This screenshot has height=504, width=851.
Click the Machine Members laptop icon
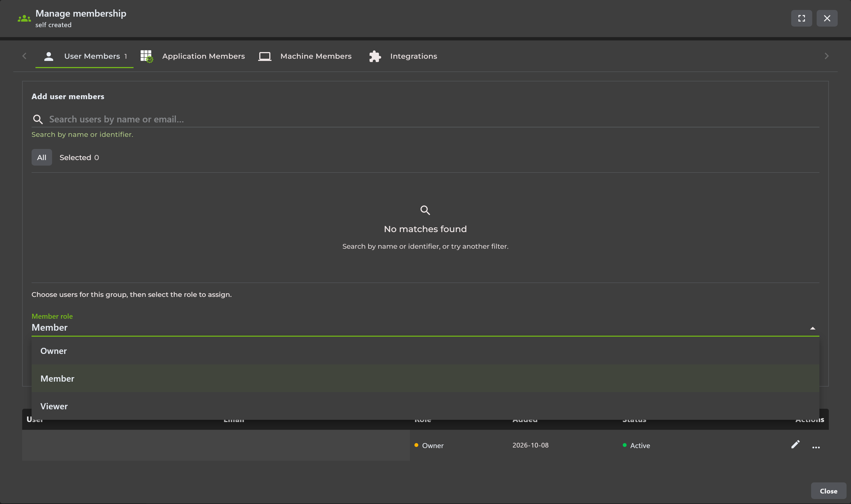click(265, 56)
